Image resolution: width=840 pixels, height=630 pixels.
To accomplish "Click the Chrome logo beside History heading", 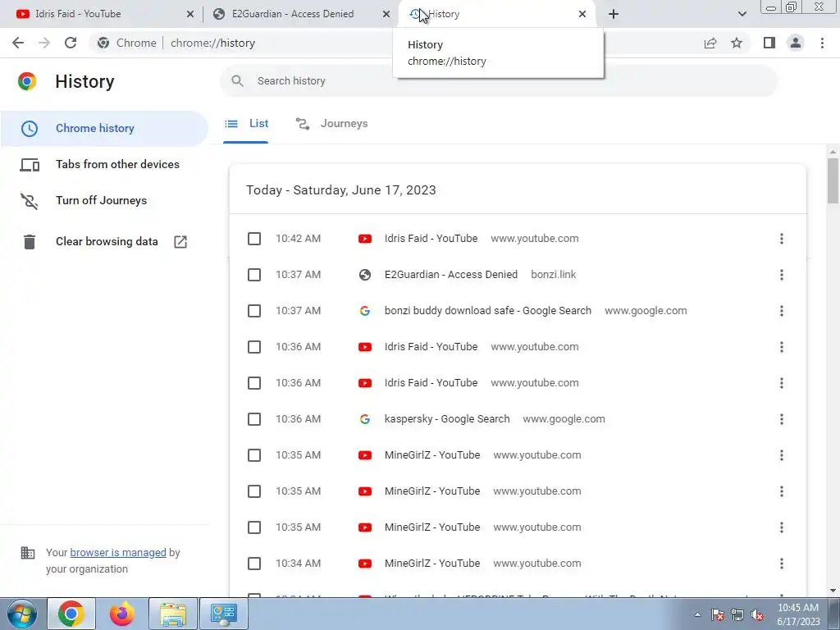I will 27,81.
